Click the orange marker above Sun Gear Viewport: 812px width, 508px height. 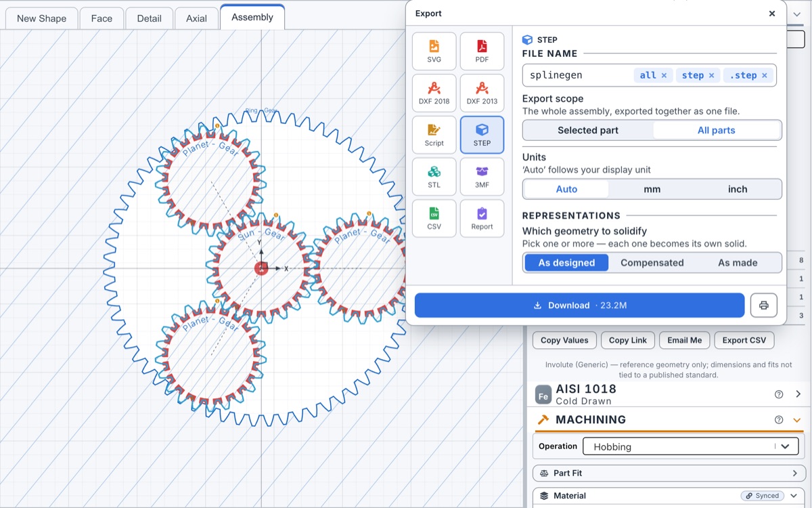pos(276,215)
